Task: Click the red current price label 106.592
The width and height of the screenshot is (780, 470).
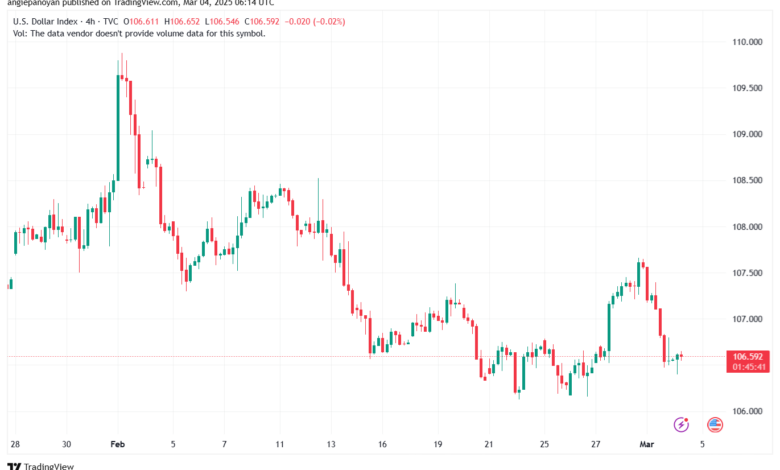Action: coord(748,357)
